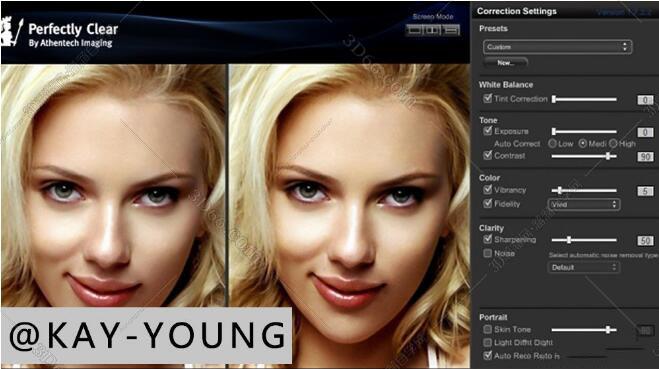Click the Vibrancy slider handle
Screen dimensions: 659x369
[x=560, y=190]
